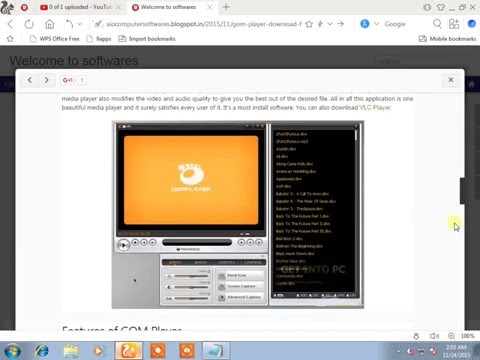Image resolution: width=480 pixels, height=360 pixels.
Task: Click the taskbar clock showing 2:10 AM
Action: tap(456, 351)
